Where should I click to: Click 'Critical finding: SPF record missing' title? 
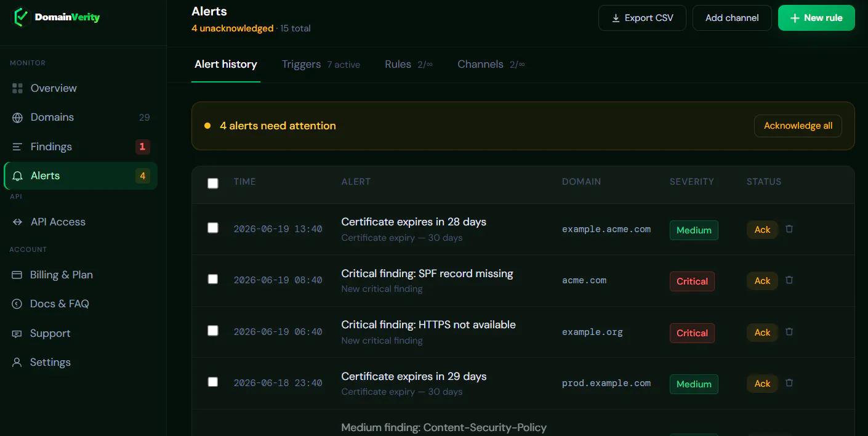pyautogui.click(x=427, y=273)
